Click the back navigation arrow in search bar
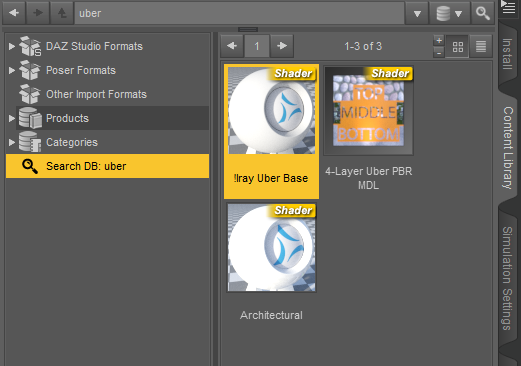 [14, 13]
